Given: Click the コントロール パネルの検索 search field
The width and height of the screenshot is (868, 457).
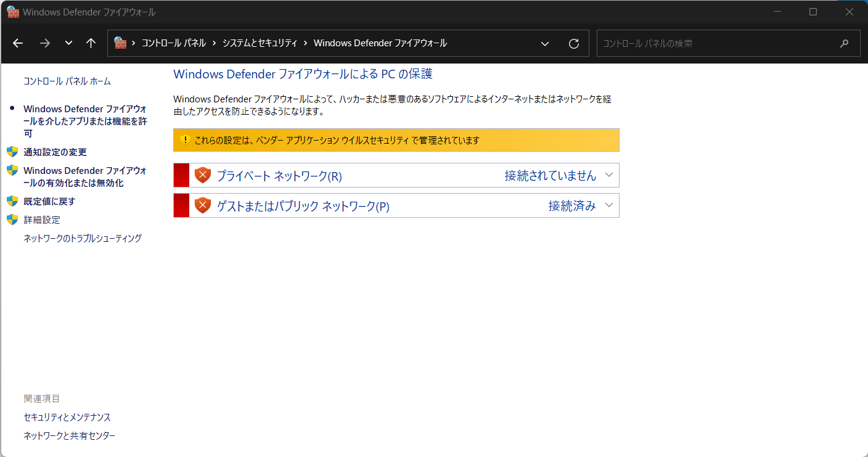Looking at the screenshot, I should [715, 43].
